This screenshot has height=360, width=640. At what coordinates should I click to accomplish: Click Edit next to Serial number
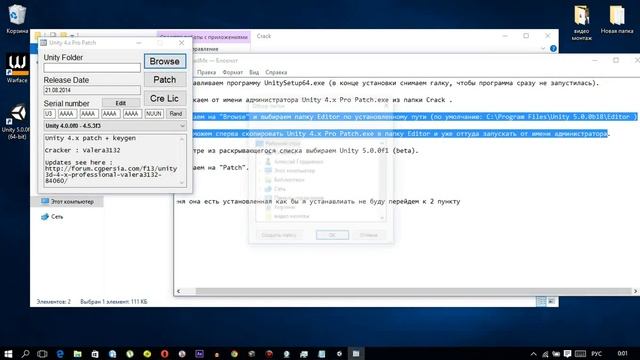coord(120,103)
